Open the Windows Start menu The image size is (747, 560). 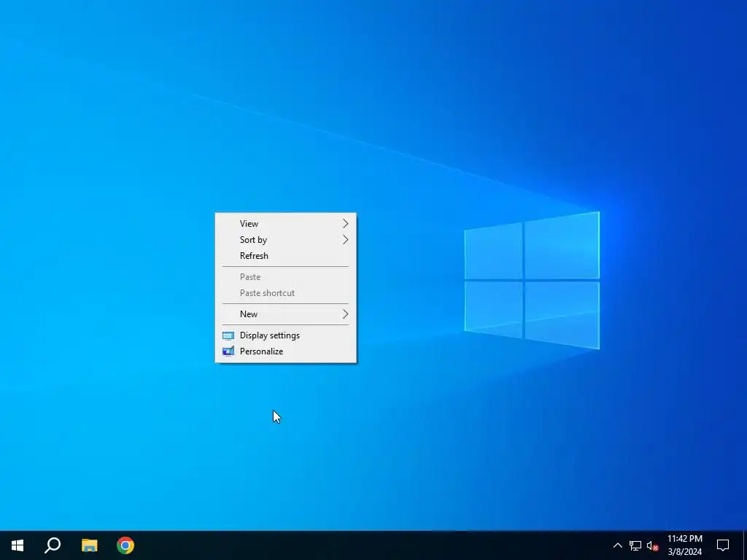pyautogui.click(x=18, y=545)
